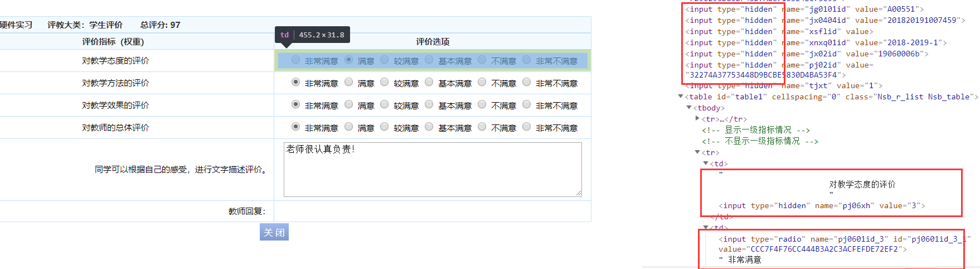Mark 非常满意 for 对教师的总体评价
980x269 pixels.
coord(295,127)
